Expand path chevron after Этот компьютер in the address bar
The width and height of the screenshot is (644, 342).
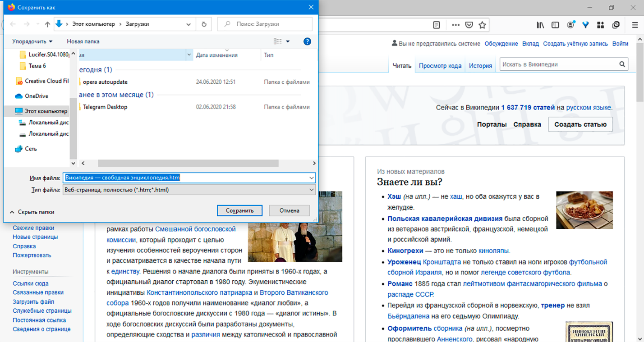tap(120, 24)
